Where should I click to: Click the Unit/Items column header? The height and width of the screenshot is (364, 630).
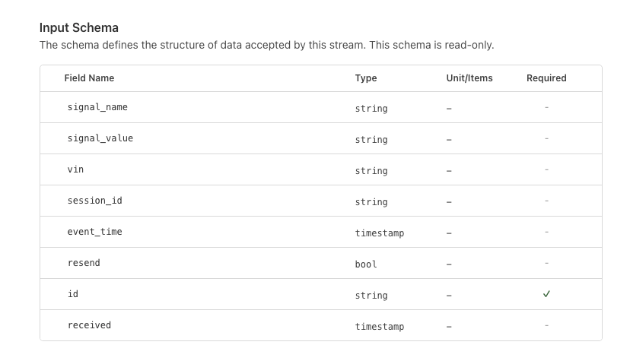click(x=469, y=78)
